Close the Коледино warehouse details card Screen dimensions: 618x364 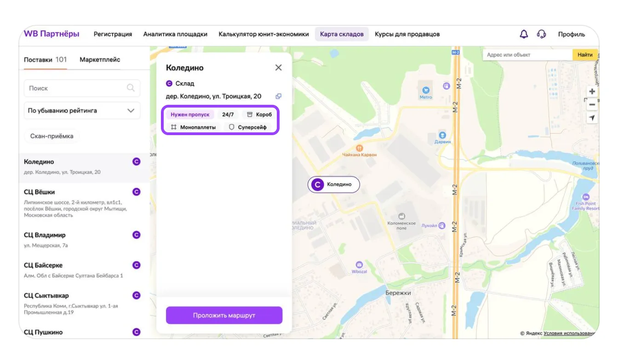coord(278,68)
